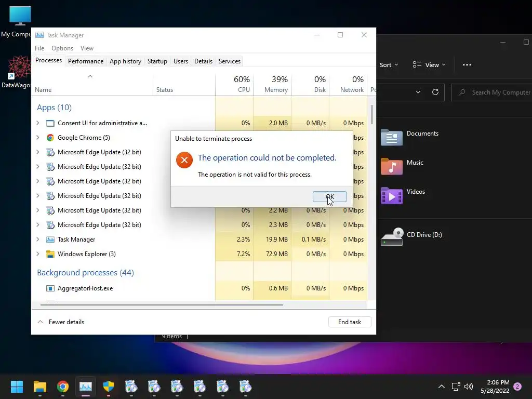Sort processes by Memory column
Screen dimensions: 532x399
pyautogui.click(x=272, y=84)
